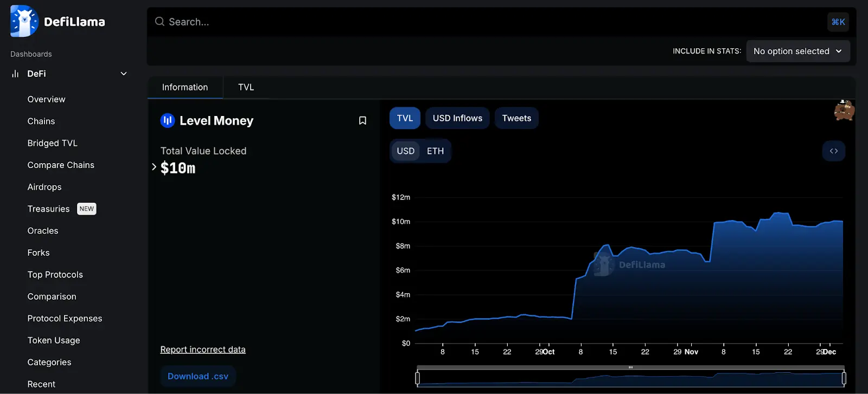Click the DefiLlama logo icon

[24, 22]
